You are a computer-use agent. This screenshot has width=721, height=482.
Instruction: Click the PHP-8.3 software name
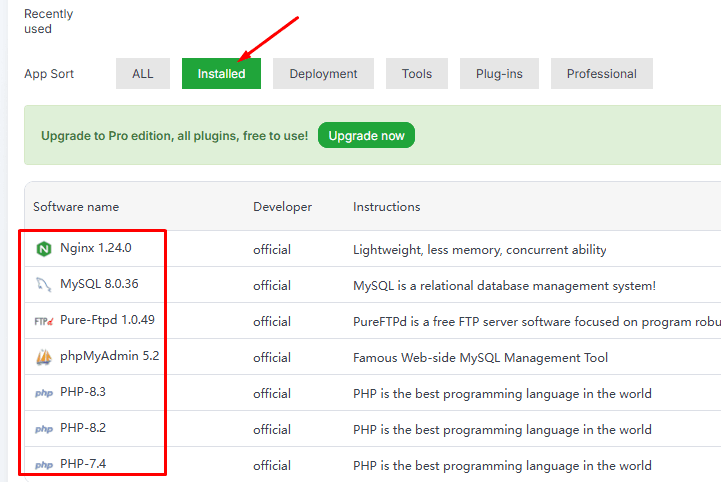pyautogui.click(x=83, y=392)
